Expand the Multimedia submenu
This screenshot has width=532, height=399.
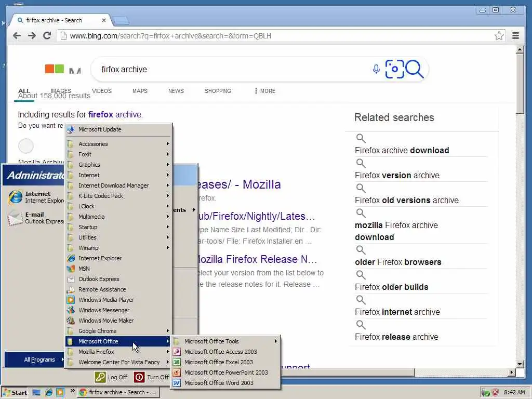119,217
